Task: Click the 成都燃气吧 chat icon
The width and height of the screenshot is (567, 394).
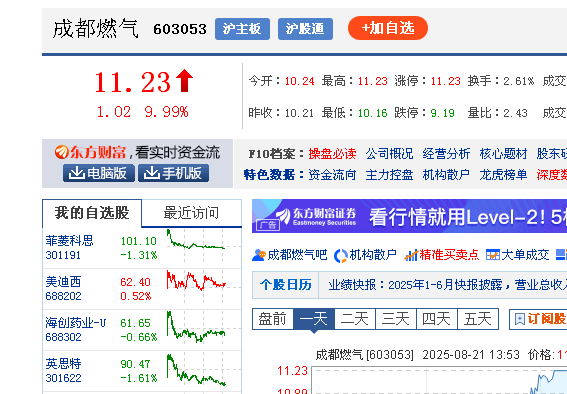Action: 259,255
